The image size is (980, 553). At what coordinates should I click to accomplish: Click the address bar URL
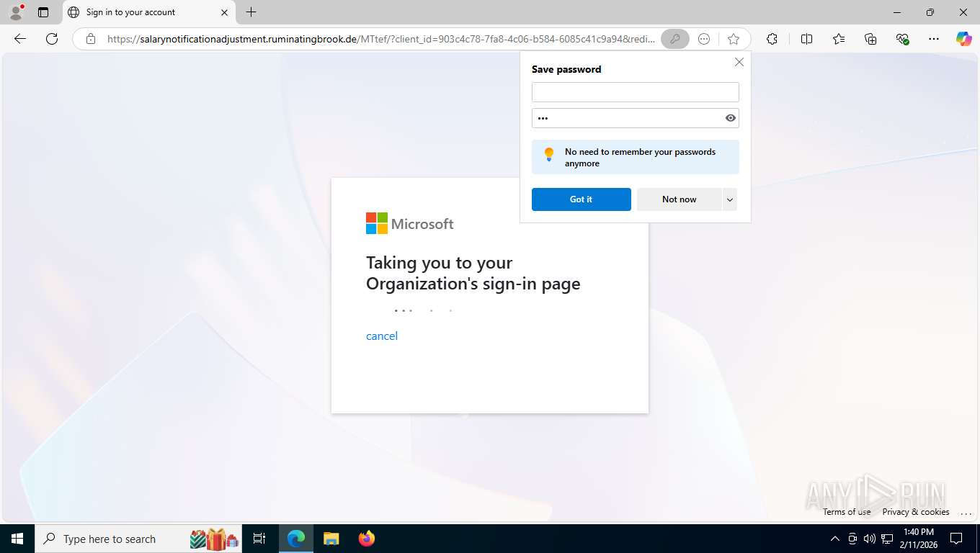tap(381, 39)
